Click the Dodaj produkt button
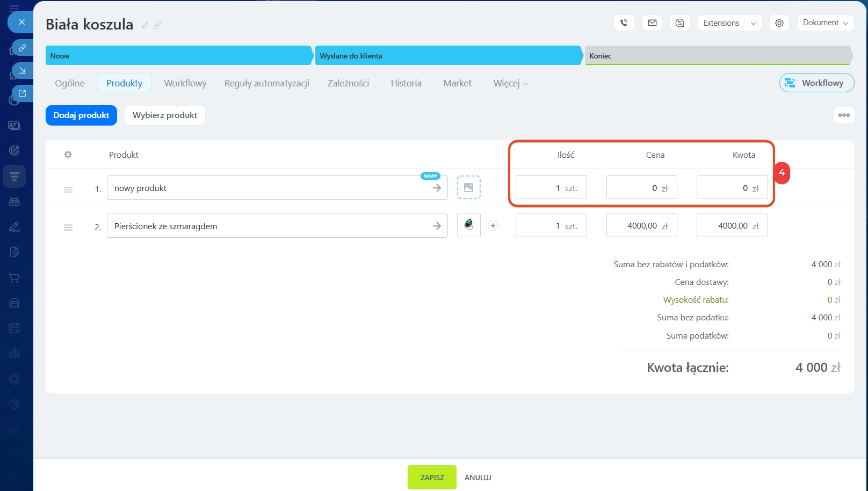The width and height of the screenshot is (868, 491). click(81, 115)
